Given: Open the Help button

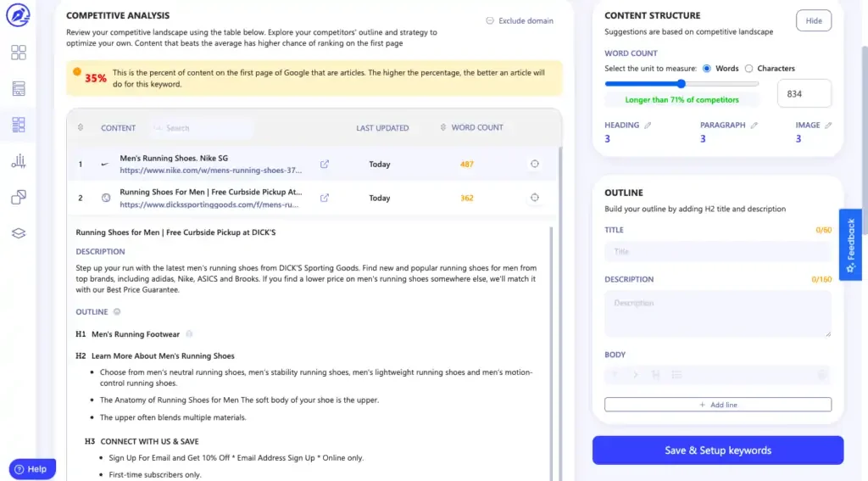Looking at the screenshot, I should coord(32,469).
